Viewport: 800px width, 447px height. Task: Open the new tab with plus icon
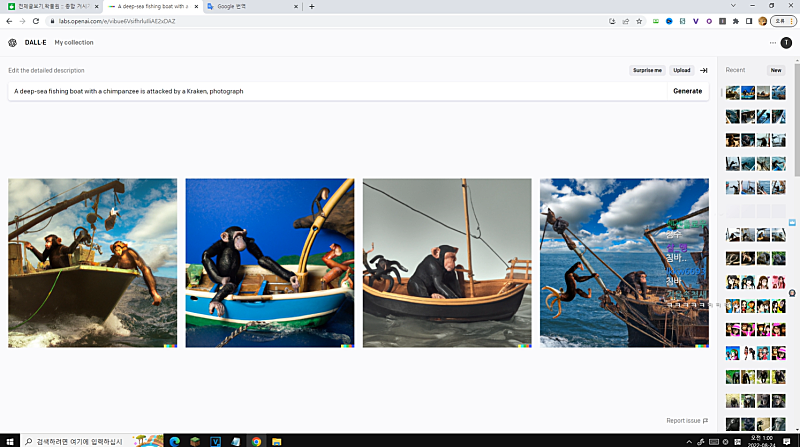pyautogui.click(x=312, y=7)
